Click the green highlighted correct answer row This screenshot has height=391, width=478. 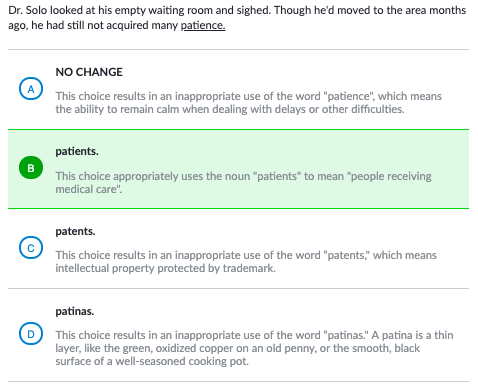(x=238, y=169)
